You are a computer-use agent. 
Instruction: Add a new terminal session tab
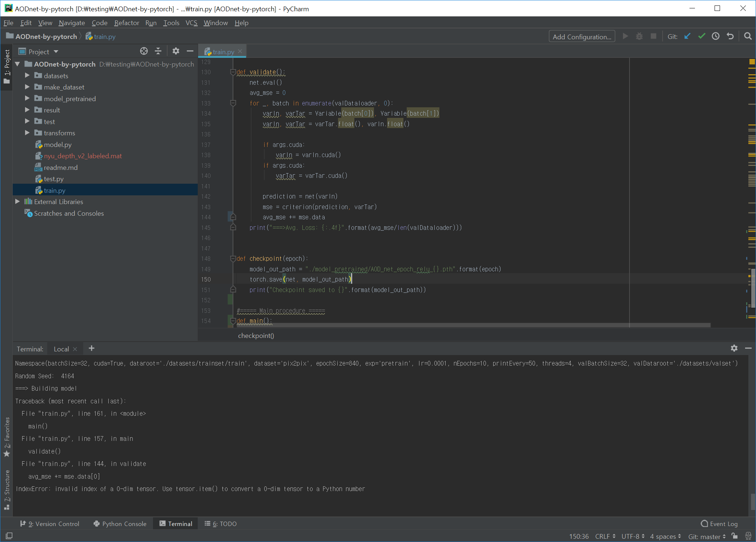(92, 348)
